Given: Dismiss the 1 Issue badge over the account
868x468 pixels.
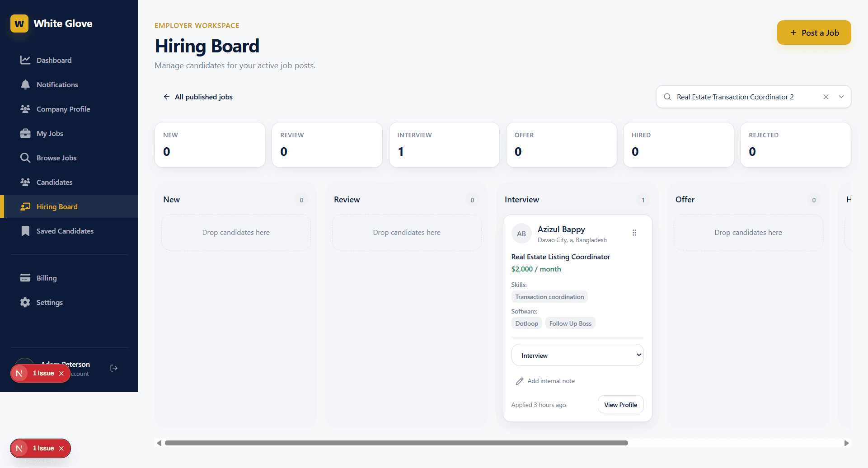Looking at the screenshot, I should tap(61, 373).
